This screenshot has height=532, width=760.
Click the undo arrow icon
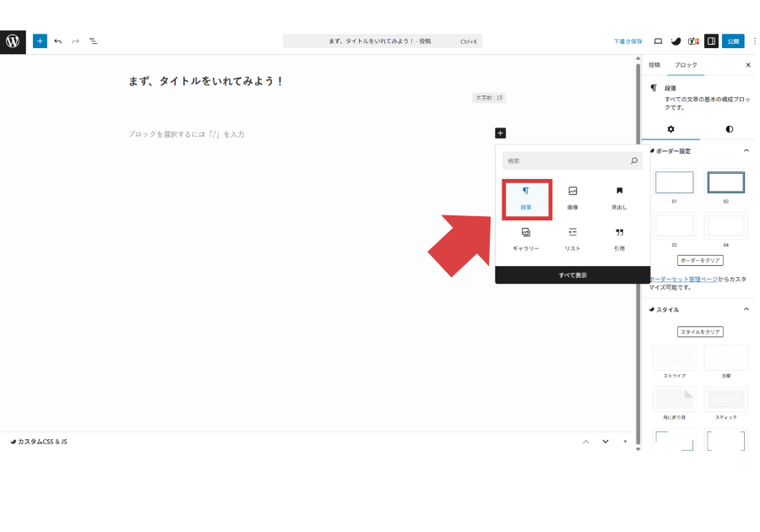[57, 41]
